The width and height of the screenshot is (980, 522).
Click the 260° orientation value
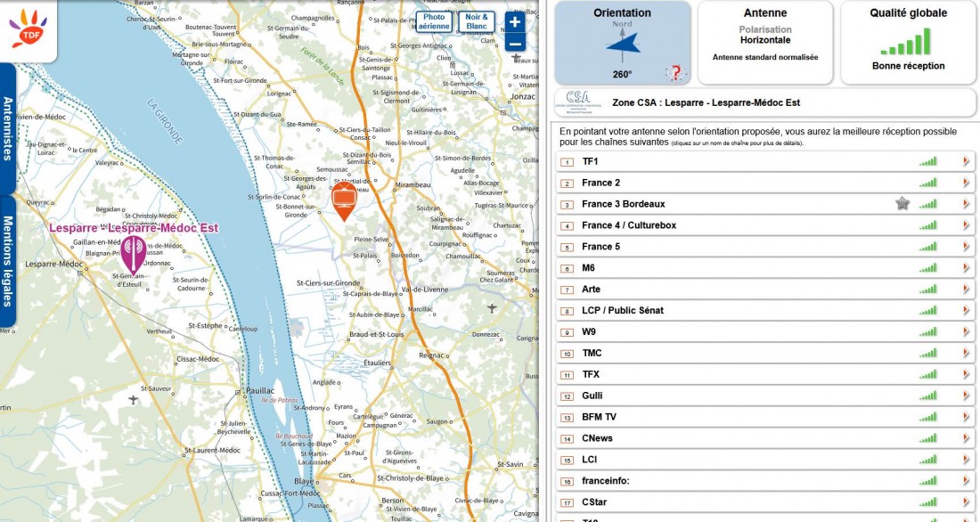tap(622, 75)
